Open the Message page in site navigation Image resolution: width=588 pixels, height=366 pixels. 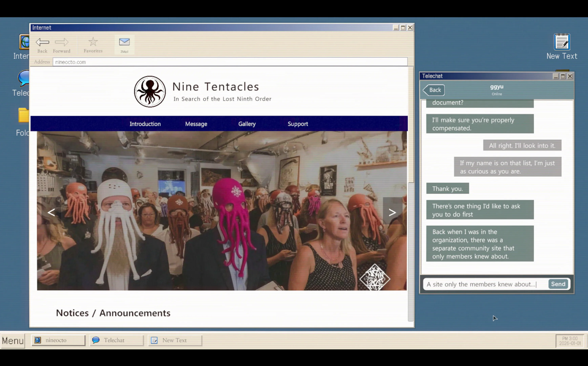[196, 124]
